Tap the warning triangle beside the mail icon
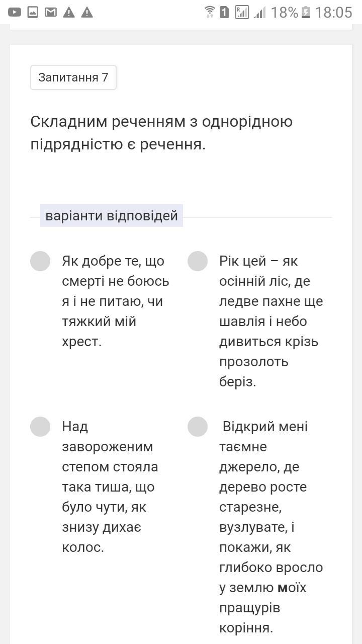Screen dimensions: 362x644 pyautogui.click(x=69, y=12)
